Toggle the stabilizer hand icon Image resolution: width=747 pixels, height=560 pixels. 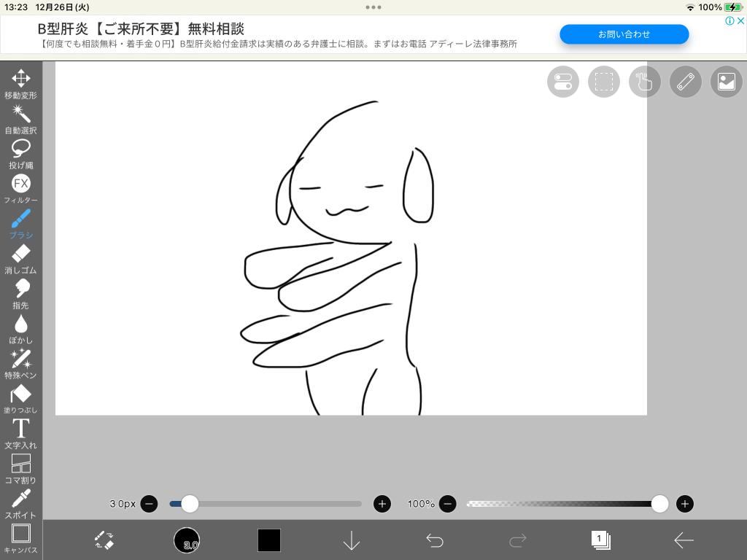pos(645,82)
